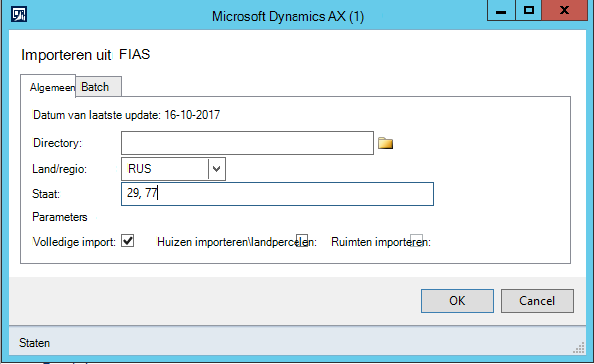Confirm the import with the OK button
This screenshot has width=594, height=364.
457,301
